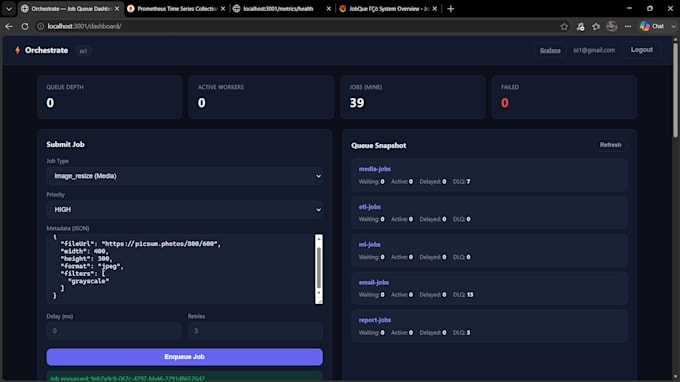Image resolution: width=680 pixels, height=382 pixels.
Task: Click the Metadata textarea scroll-up arrow
Action: 319,238
